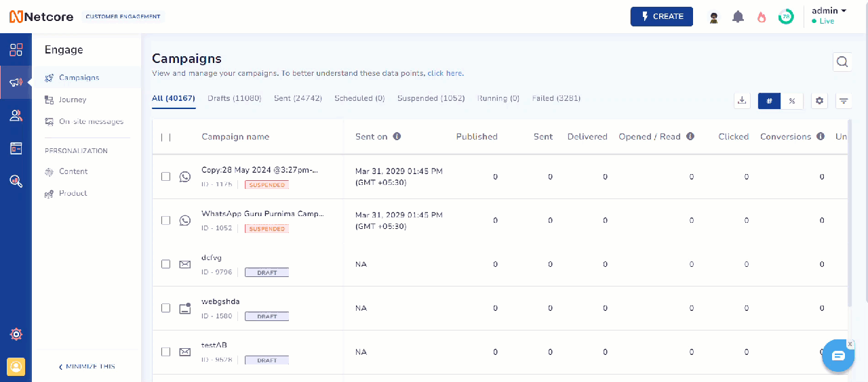Viewport: 868px width, 382px height.
Task: Check the WhatsApp Guru Purnima campaign checkbox
Action: (165, 221)
